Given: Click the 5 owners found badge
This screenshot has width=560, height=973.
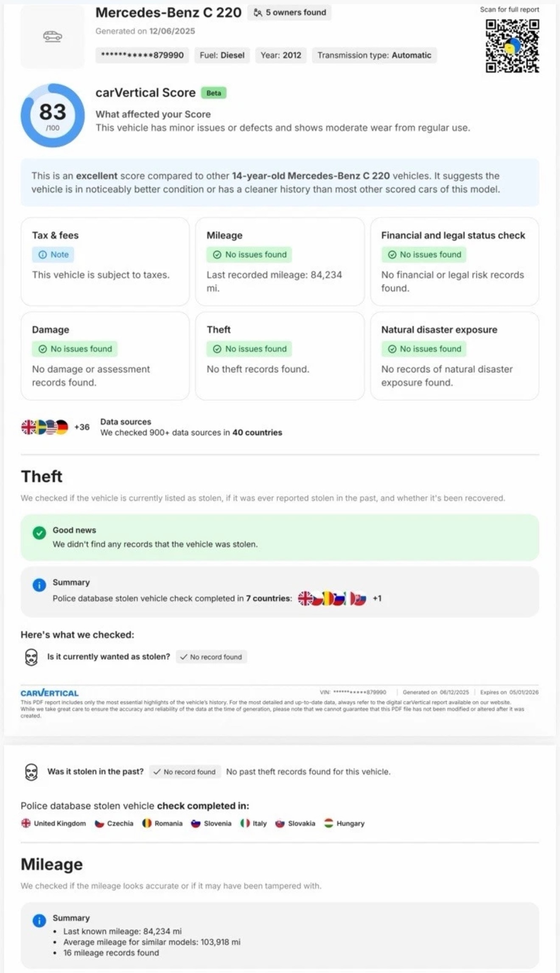Looking at the screenshot, I should pos(290,13).
